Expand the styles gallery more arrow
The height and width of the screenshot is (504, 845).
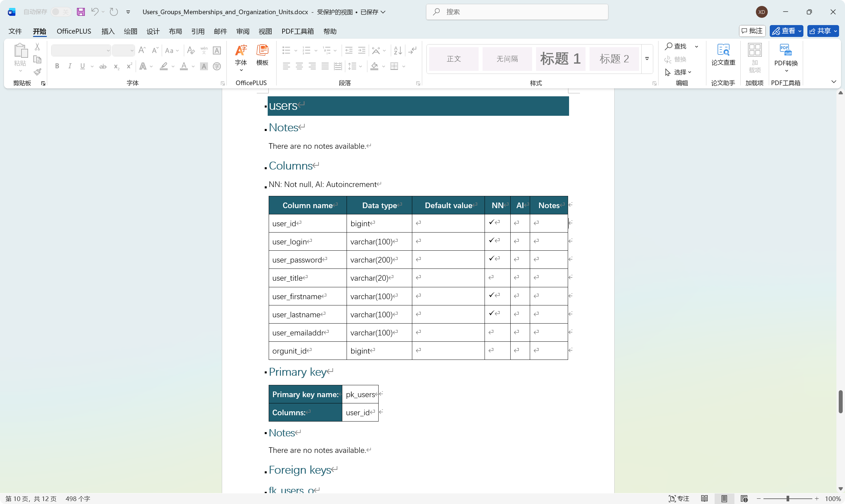coord(647,59)
